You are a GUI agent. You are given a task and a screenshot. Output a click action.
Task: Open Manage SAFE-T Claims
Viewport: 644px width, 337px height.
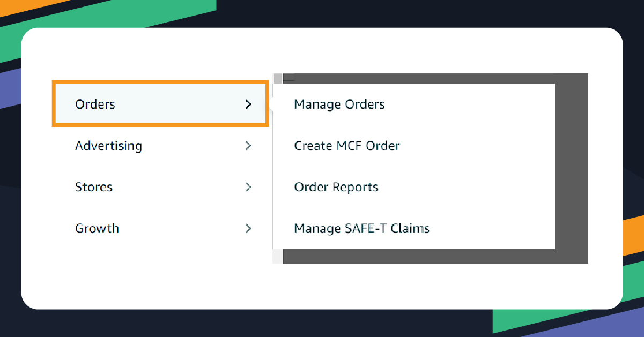point(361,228)
